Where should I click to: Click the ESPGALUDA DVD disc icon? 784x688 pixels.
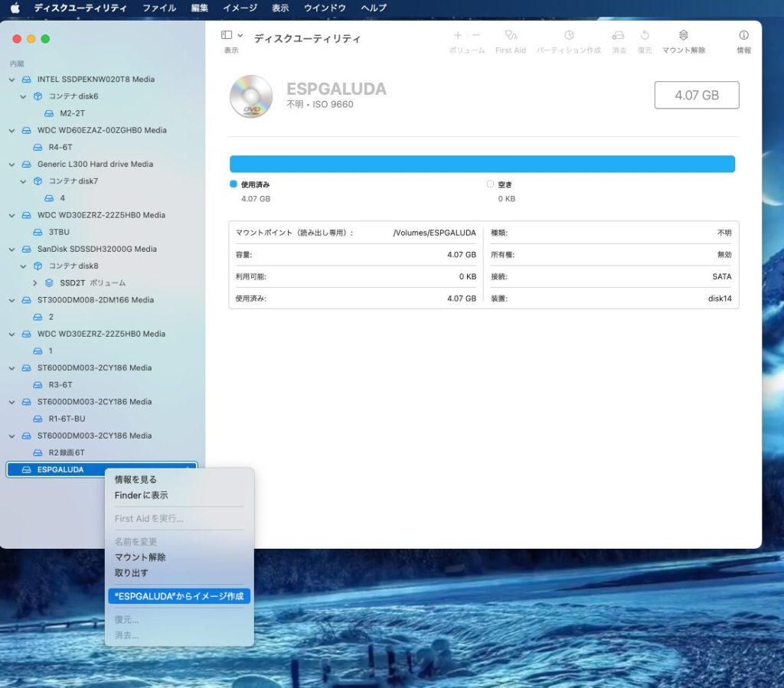point(251,96)
